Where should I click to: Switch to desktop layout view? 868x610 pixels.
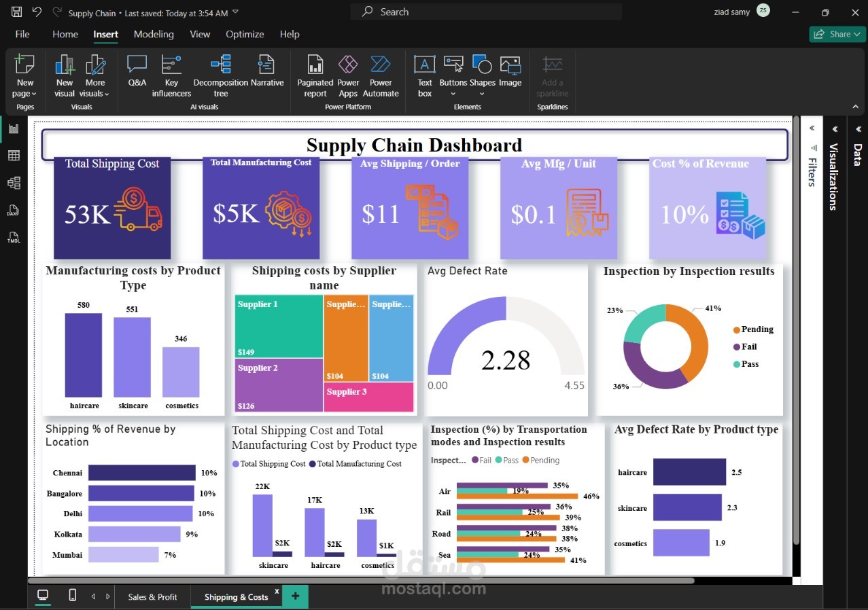tap(43, 596)
